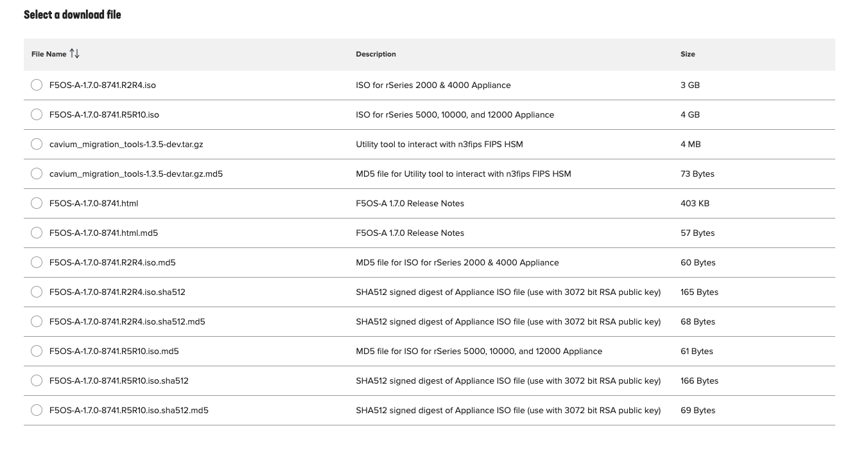Click description 'ISO for rSeries 2000 & 4000 Appliance'
Viewport: 868px width, 455px height.
coord(433,85)
